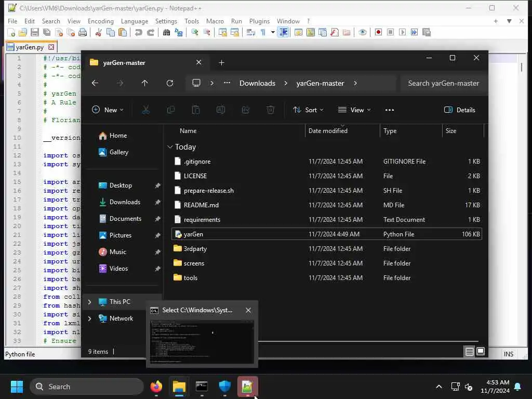
Task: Click the Start Recording macro icon
Action: 378,33
